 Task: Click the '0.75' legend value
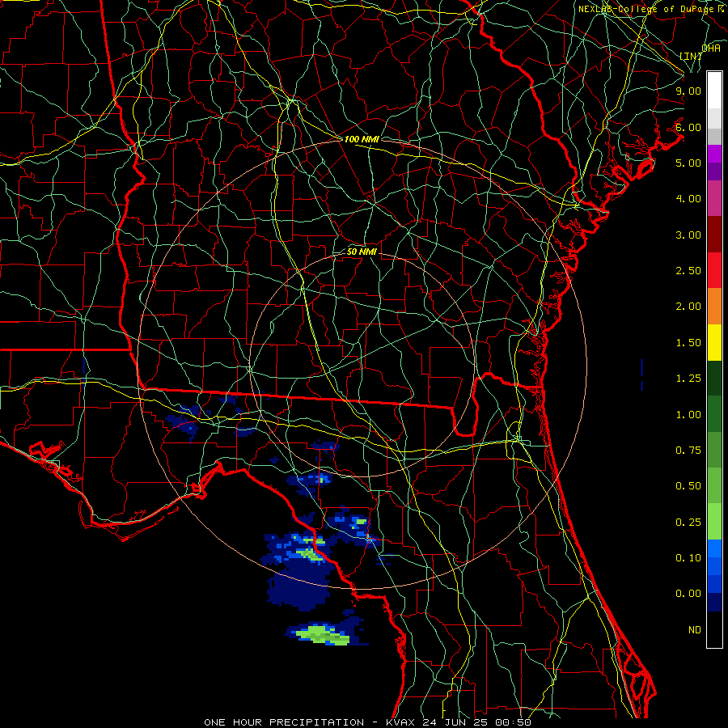(x=688, y=451)
